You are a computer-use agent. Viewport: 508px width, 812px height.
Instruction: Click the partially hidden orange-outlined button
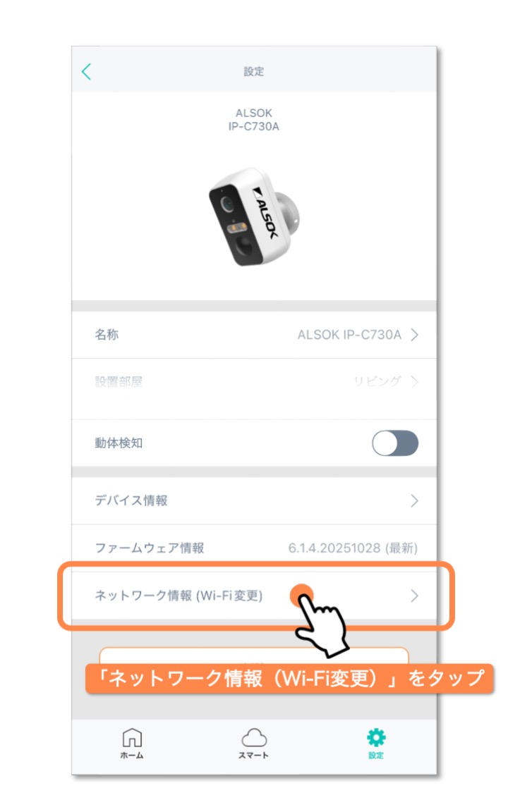[x=254, y=656]
